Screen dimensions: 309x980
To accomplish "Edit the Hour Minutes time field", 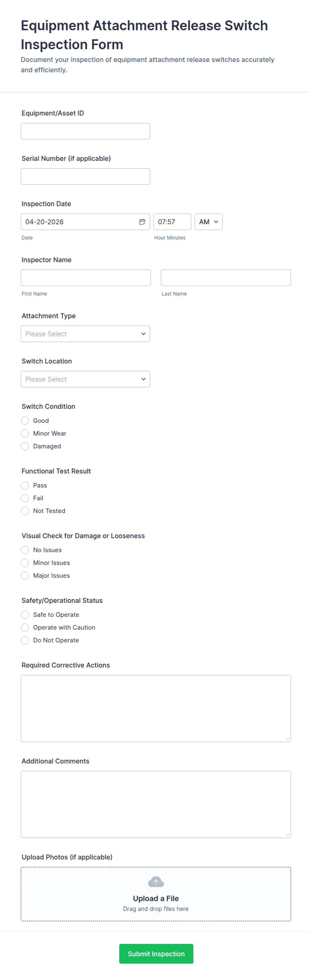I will tap(172, 222).
